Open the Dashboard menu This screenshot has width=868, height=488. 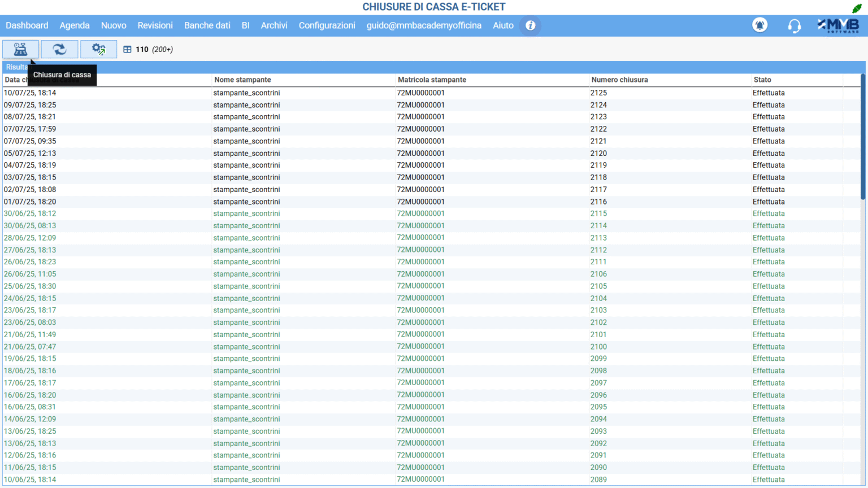coord(27,25)
